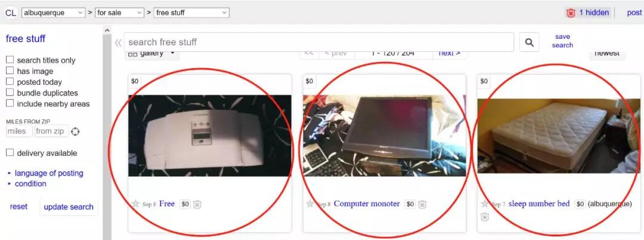Click the update search button
644x240 pixels.
tap(69, 207)
